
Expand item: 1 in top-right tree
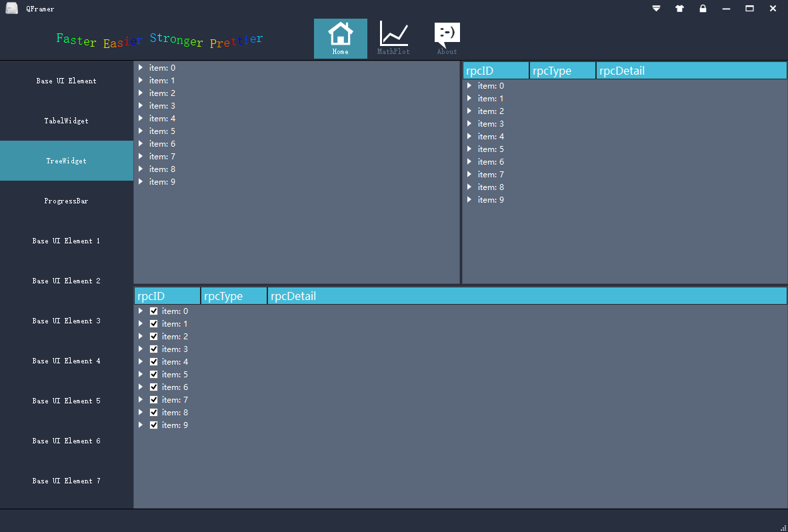[469, 99]
